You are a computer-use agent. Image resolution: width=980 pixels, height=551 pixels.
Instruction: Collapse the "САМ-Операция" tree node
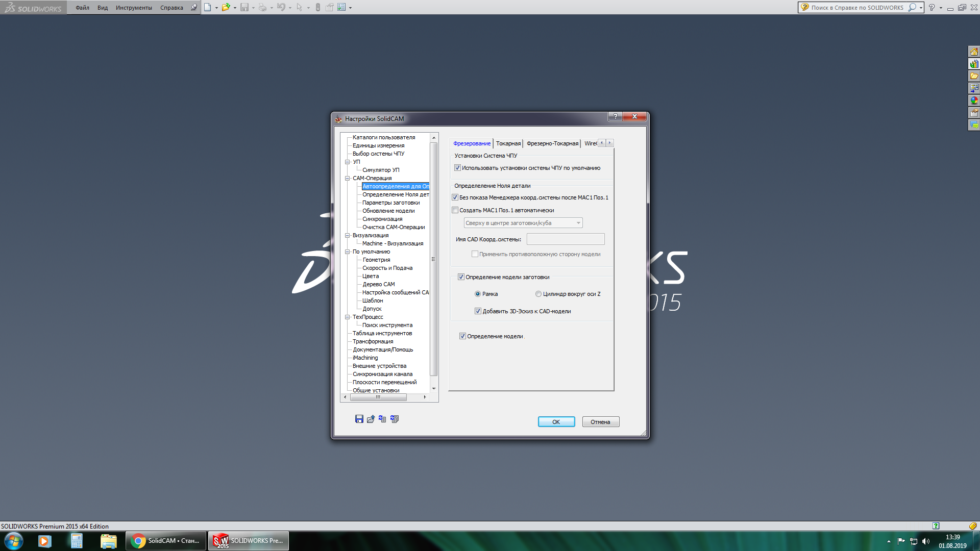coord(348,178)
